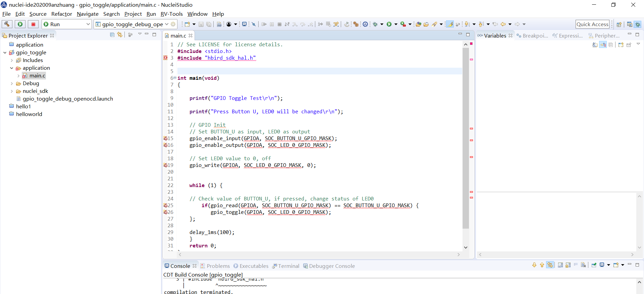Collapse the gpio_toggle project node
This screenshot has width=644, height=294.
click(5, 53)
